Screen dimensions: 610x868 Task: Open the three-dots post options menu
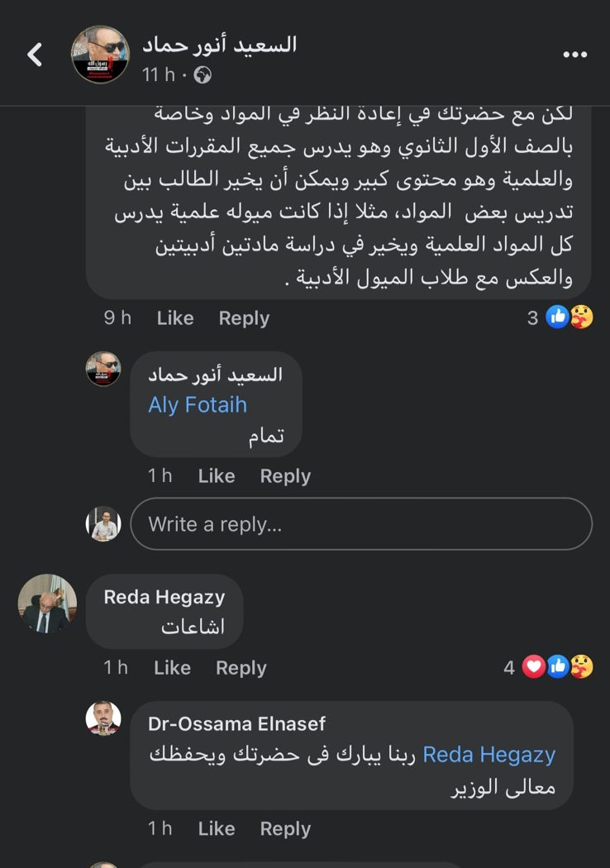(574, 55)
